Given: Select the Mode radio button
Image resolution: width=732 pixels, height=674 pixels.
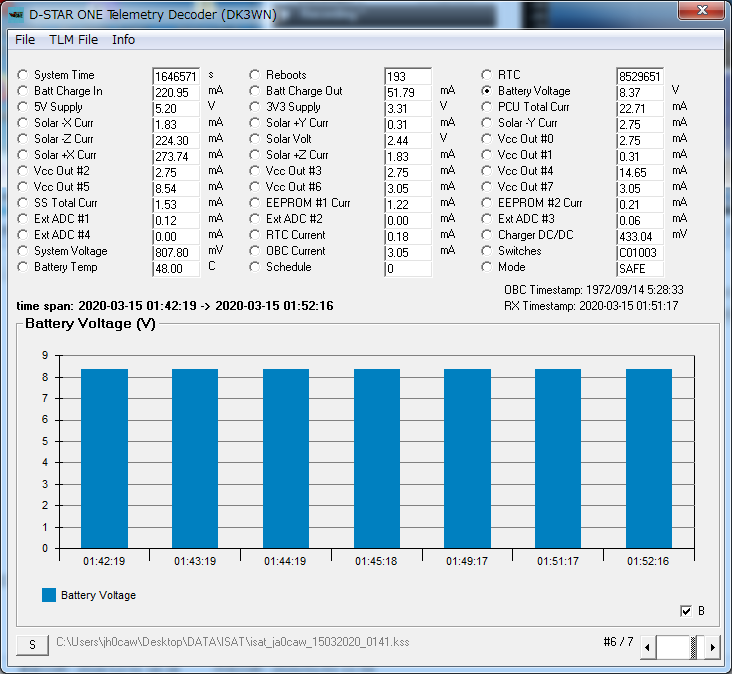Looking at the screenshot, I should tap(486, 267).
